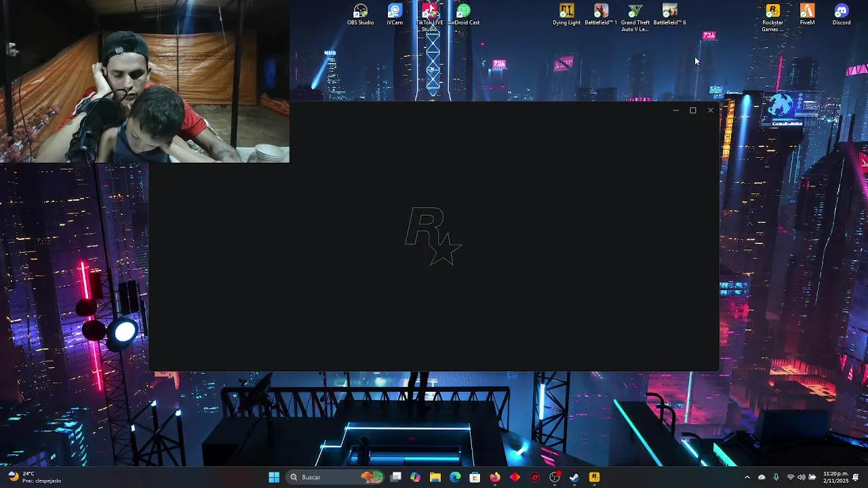Viewport: 868px width, 488px height.
Task: Select Discord desktop icon
Action: tap(842, 14)
